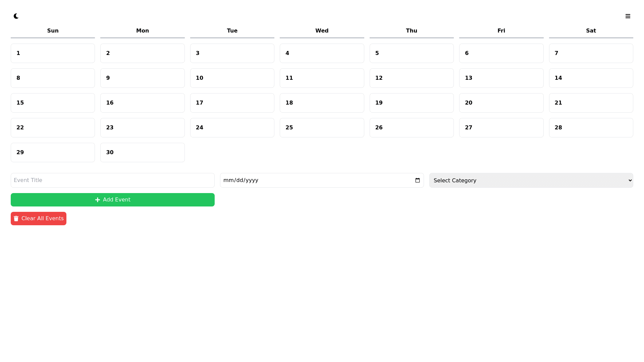Expand the Select Category dropdown
The height and width of the screenshot is (362, 644).
(531, 180)
